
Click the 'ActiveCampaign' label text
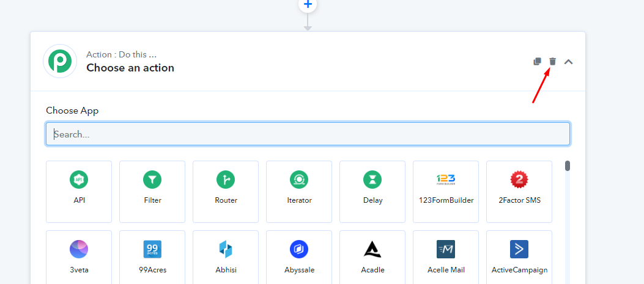coord(520,271)
